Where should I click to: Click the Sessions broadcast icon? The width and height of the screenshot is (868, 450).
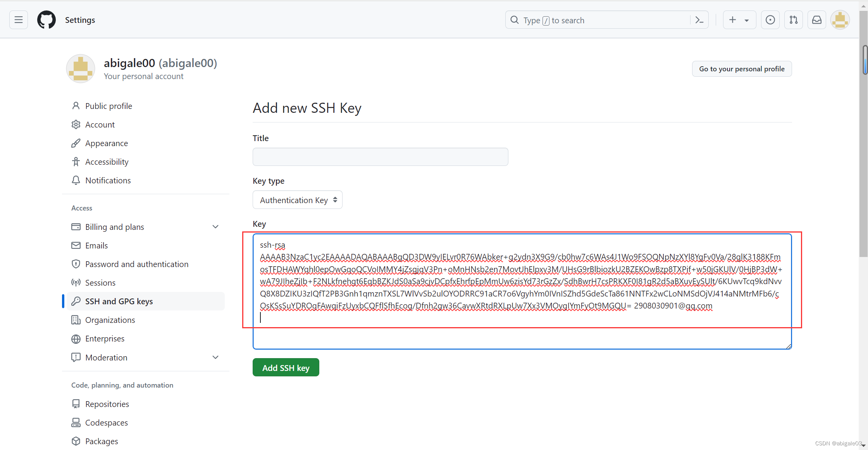tap(76, 283)
